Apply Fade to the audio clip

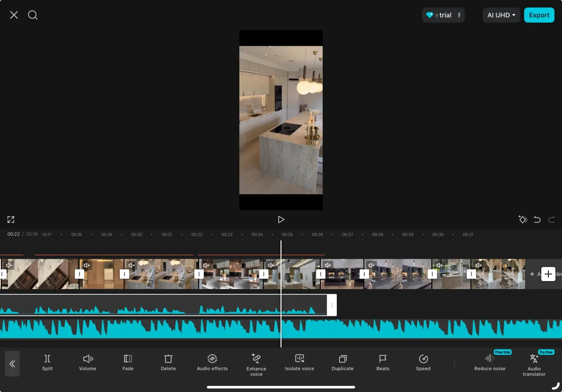128,363
